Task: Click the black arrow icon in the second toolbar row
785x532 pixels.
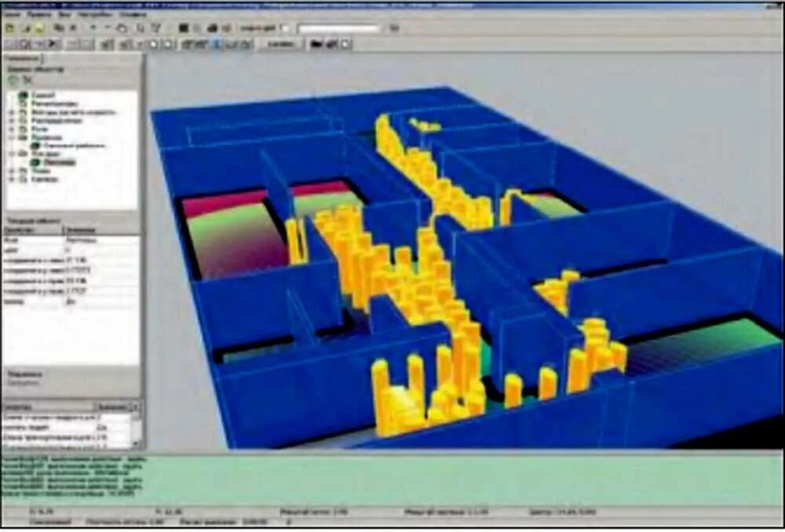Action: click(x=53, y=44)
